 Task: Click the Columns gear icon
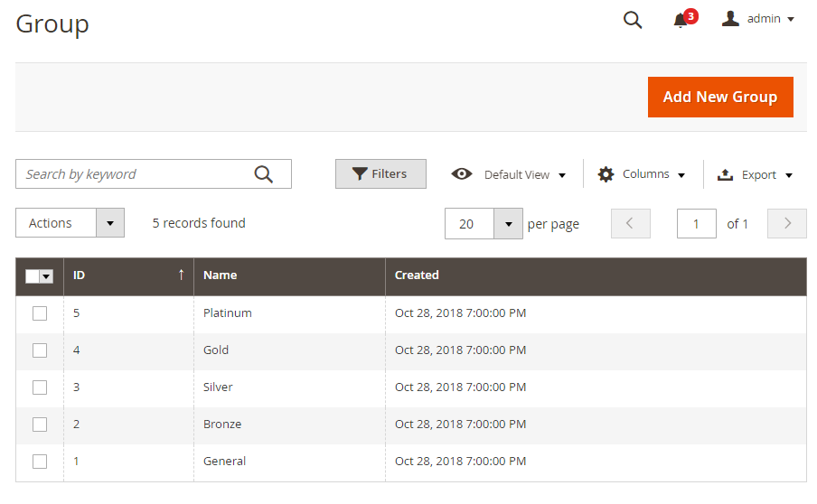click(x=606, y=174)
